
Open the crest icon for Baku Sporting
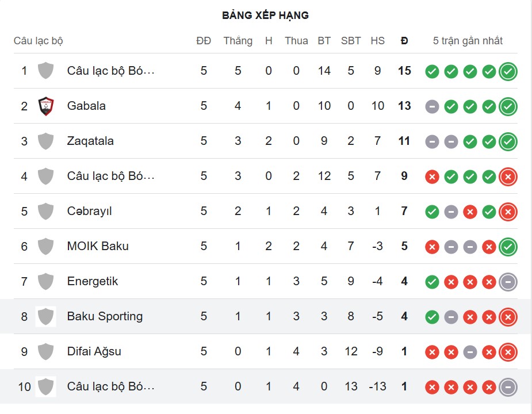(44, 316)
